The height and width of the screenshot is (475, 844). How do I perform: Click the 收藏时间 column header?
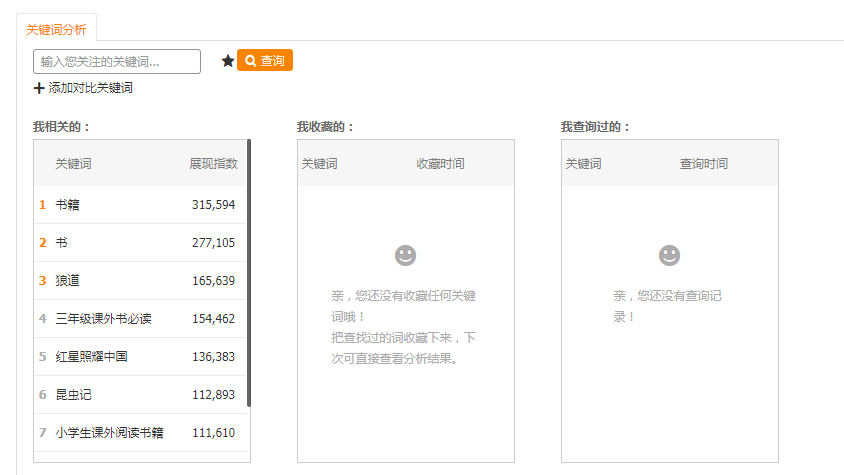[440, 164]
